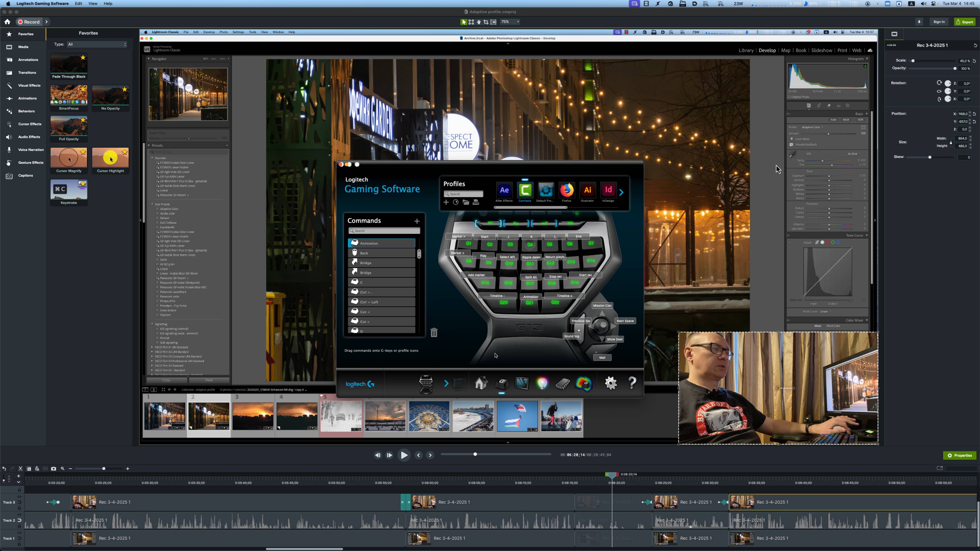Viewport: 980px width, 551px height.
Task: Click the download arrow icon beside Sign In
Action: click(919, 22)
